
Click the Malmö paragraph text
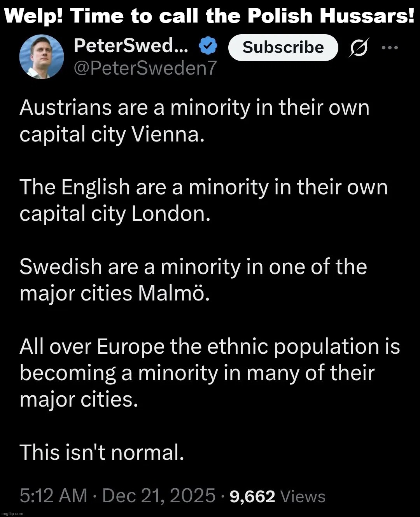click(x=192, y=280)
